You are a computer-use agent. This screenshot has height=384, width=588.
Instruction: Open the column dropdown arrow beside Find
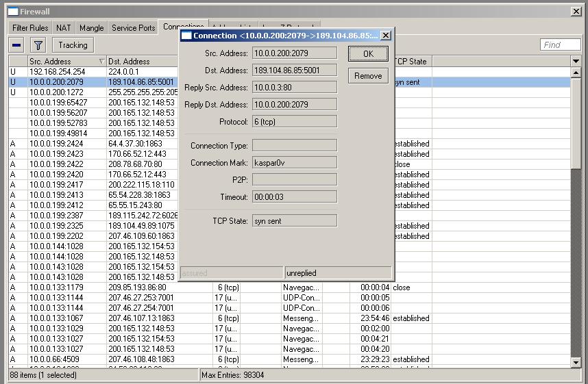click(x=576, y=61)
